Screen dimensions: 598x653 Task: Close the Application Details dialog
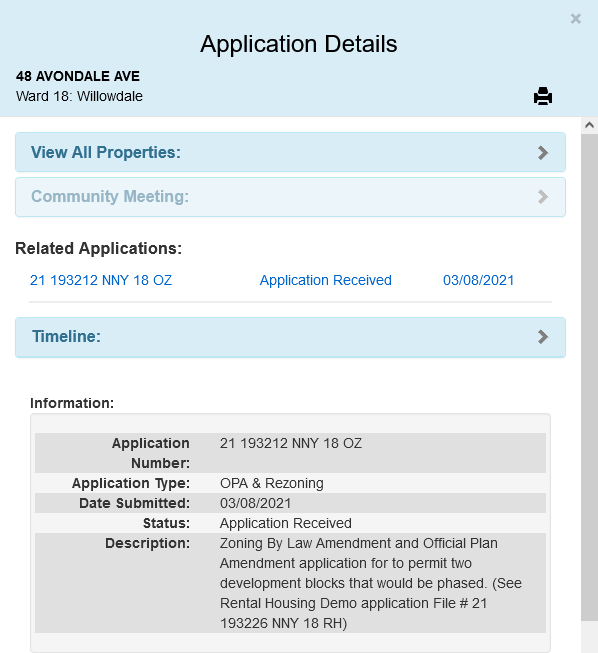coord(576,19)
